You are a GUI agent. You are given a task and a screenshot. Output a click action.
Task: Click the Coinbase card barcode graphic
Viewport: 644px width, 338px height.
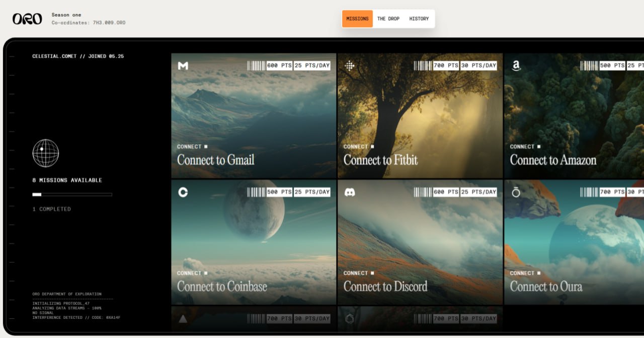(256, 192)
